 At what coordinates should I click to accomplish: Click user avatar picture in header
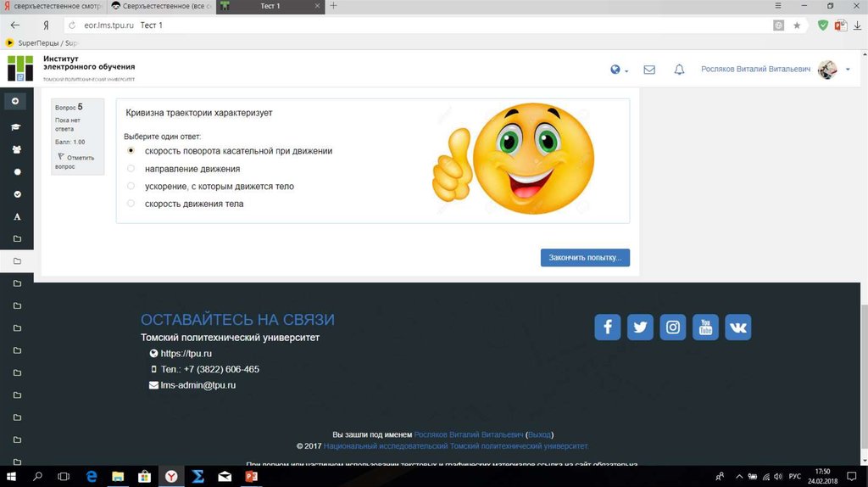[x=827, y=70]
